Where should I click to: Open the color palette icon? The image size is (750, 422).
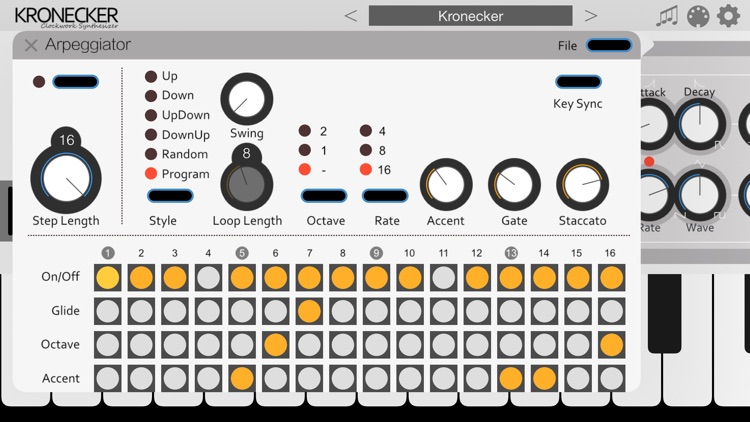tap(698, 16)
